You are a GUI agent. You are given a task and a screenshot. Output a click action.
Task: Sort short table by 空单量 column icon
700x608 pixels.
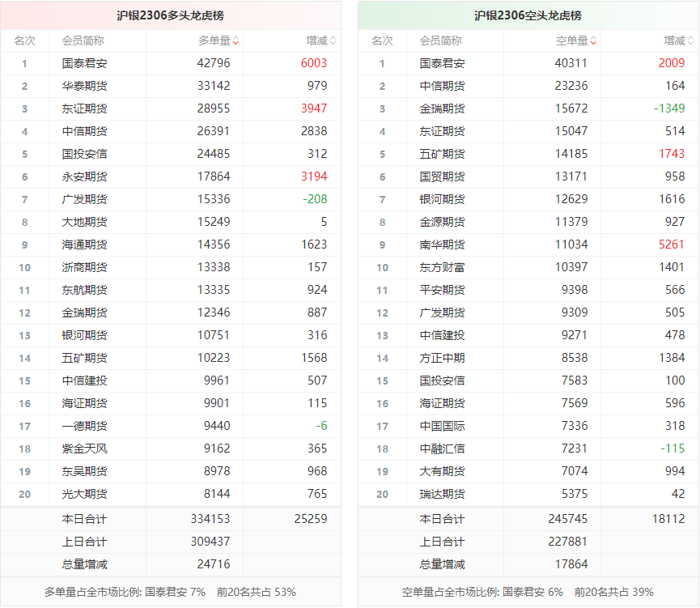[x=593, y=40]
